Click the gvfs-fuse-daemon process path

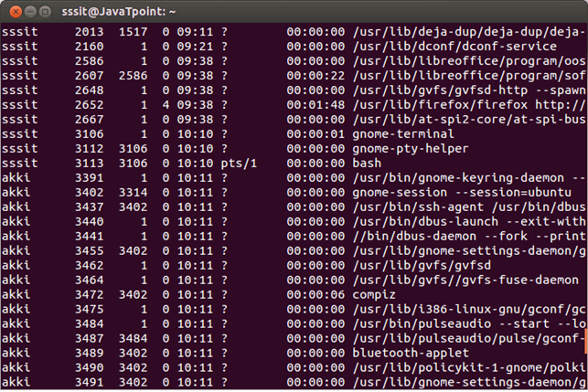coord(465,281)
